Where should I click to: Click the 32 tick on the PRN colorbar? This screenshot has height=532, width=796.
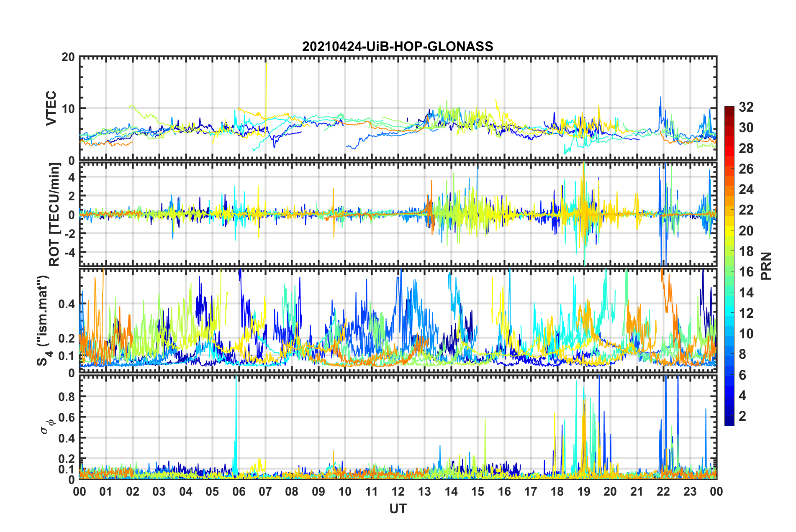746,107
